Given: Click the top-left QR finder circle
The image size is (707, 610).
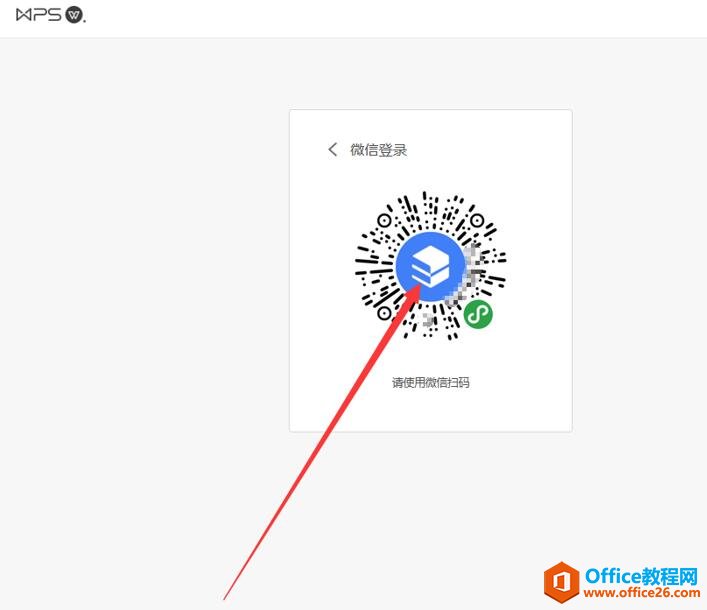Looking at the screenshot, I should point(384,220).
